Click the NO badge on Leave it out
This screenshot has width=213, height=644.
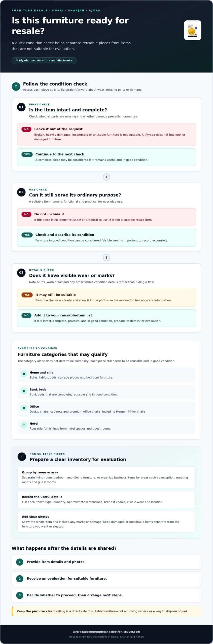click(x=26, y=129)
